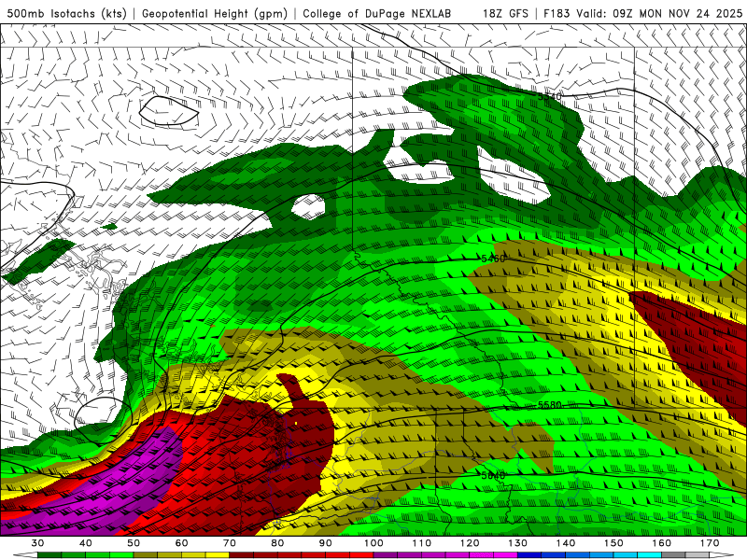Viewport: 747px width, 560px height.
Task: Click the "Geopotential Height (gpm)" header label
Action: tap(215, 13)
